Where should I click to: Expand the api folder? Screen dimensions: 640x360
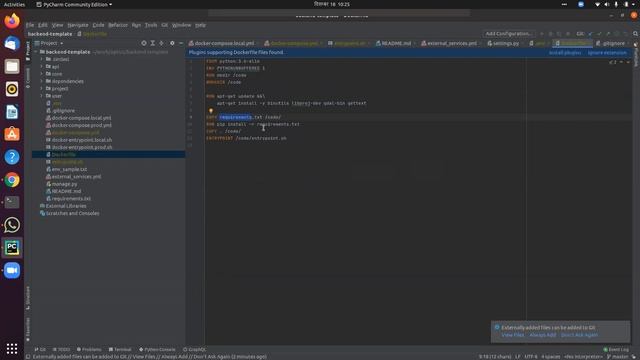coord(42,67)
